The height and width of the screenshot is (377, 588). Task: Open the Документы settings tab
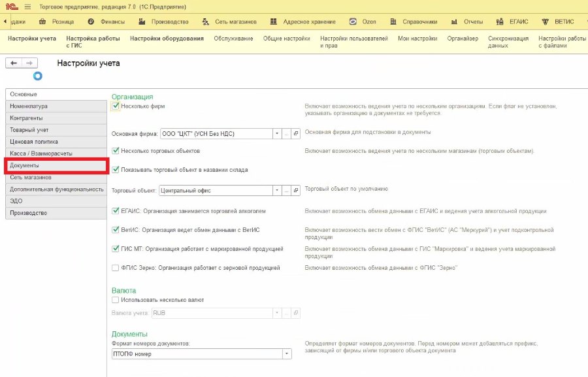(x=56, y=165)
